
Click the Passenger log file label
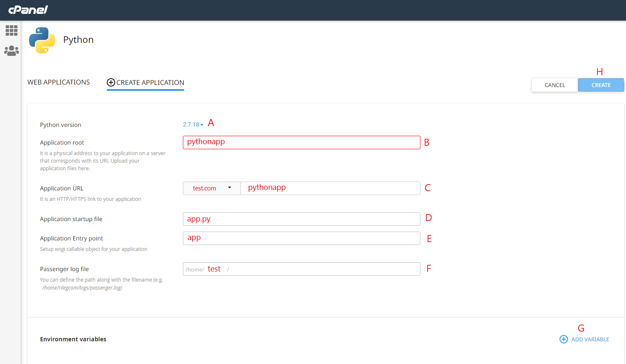pyautogui.click(x=64, y=269)
